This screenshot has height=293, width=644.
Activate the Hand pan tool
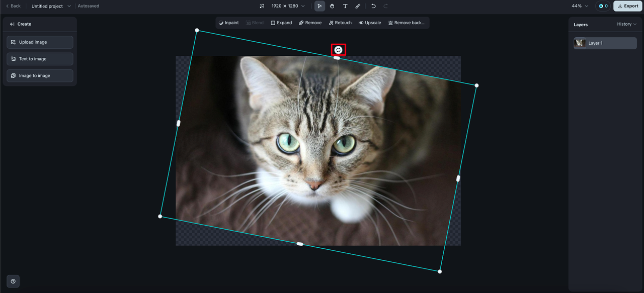pos(332,6)
